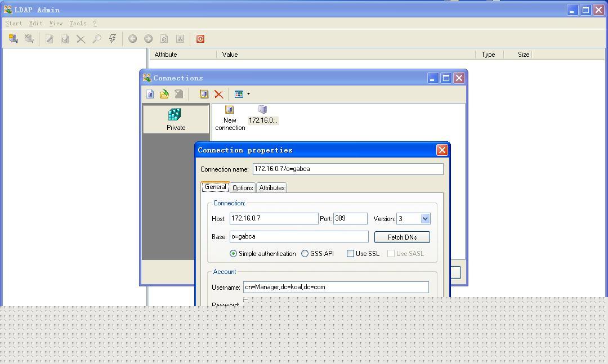Maximize the Connections window
608x364 pixels.
click(446, 78)
